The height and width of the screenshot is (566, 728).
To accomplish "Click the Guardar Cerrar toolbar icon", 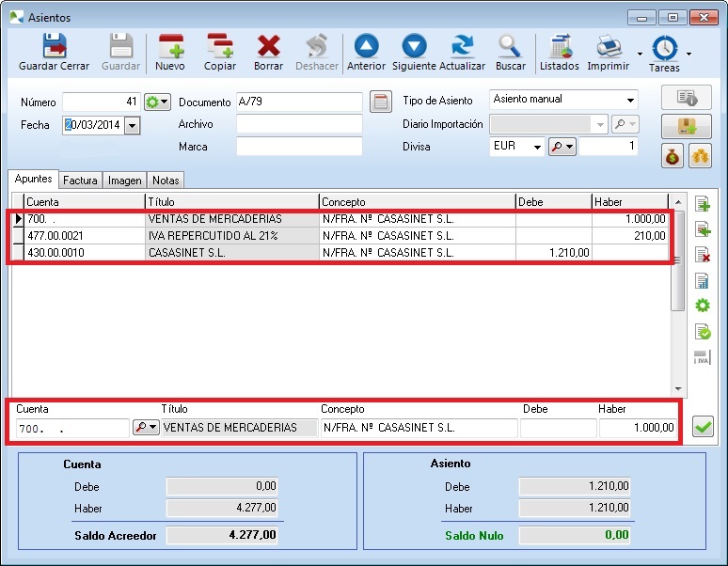I will click(x=55, y=52).
